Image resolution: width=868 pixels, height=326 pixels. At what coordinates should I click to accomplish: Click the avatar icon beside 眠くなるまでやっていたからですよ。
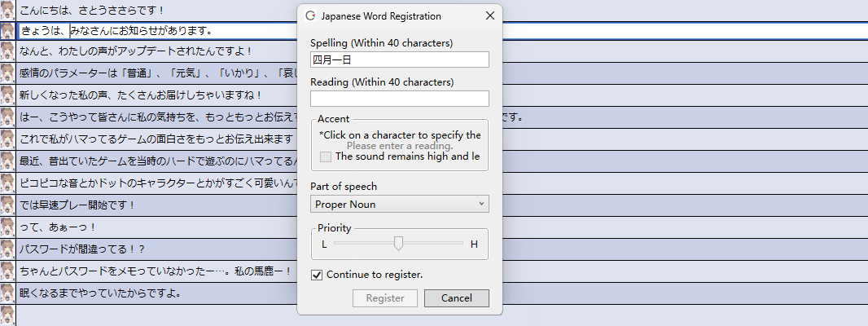tap(7, 292)
